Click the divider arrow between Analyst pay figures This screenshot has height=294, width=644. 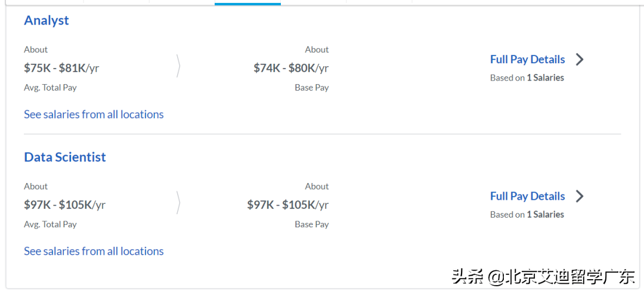pyautogui.click(x=178, y=66)
